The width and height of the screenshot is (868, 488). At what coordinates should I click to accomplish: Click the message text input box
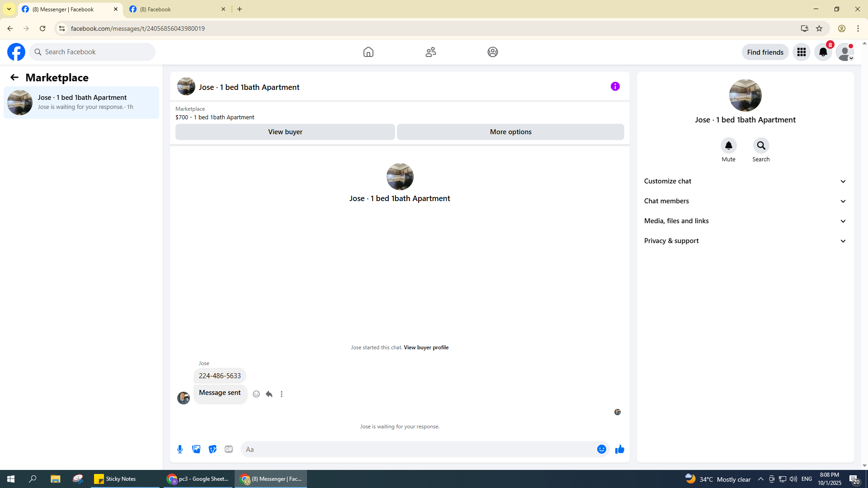[x=419, y=449]
